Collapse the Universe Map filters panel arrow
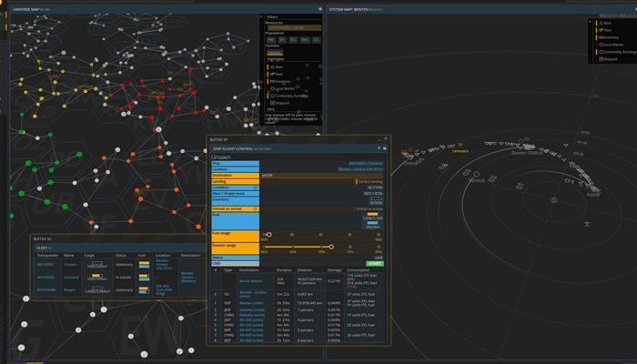The width and height of the screenshot is (637, 364). pyautogui.click(x=261, y=16)
